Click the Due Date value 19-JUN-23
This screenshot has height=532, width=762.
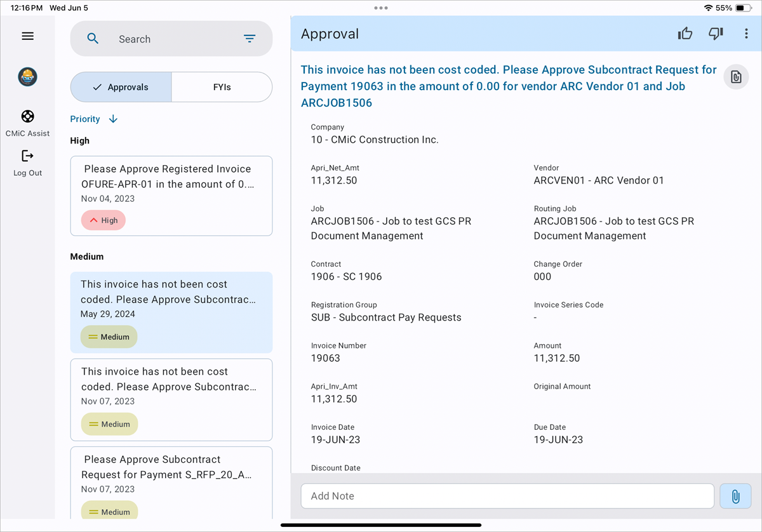pos(558,439)
